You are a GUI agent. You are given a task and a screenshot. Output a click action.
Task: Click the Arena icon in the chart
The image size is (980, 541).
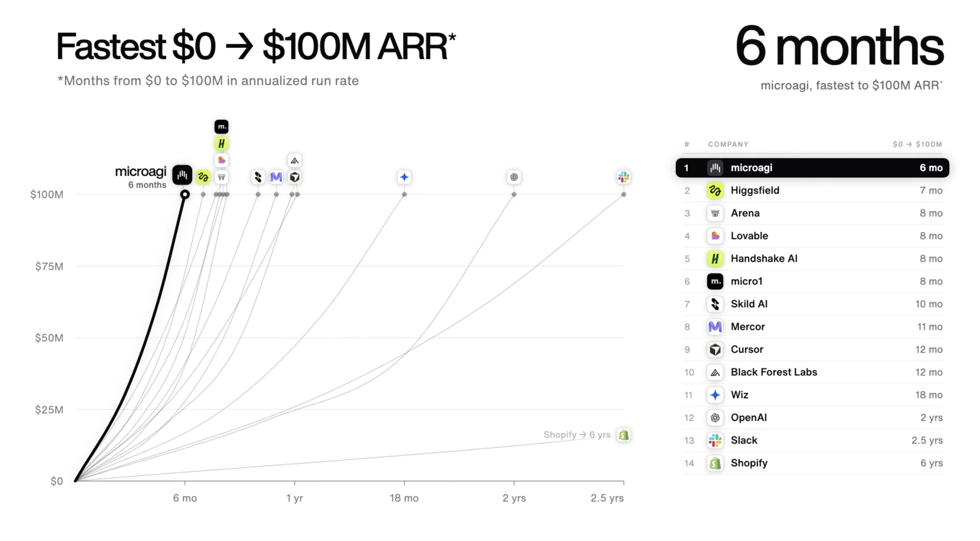[222, 177]
